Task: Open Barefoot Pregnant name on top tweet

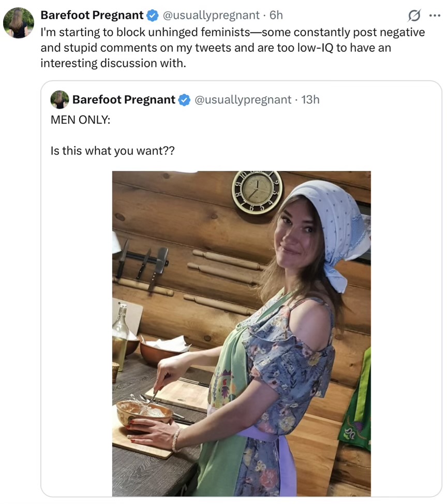Action: click(x=92, y=16)
